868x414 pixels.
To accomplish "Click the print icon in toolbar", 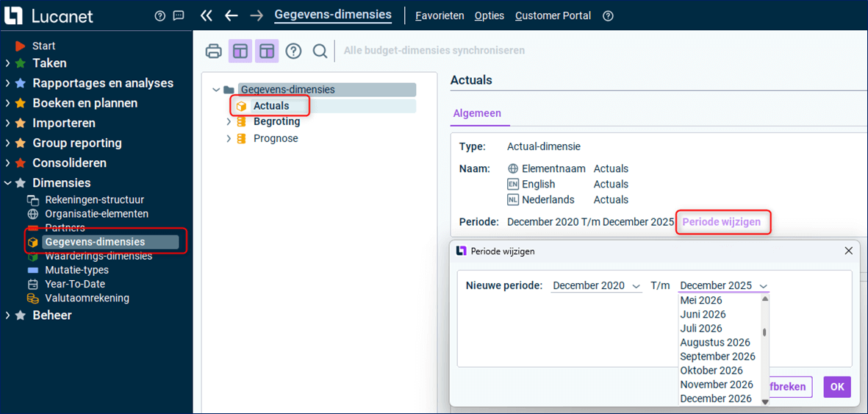I will pos(214,51).
